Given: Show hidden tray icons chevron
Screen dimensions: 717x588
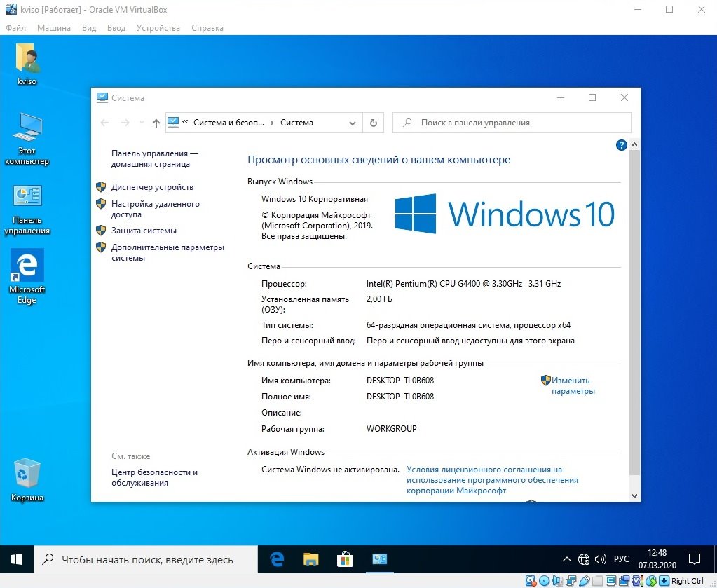Looking at the screenshot, I should point(566,559).
